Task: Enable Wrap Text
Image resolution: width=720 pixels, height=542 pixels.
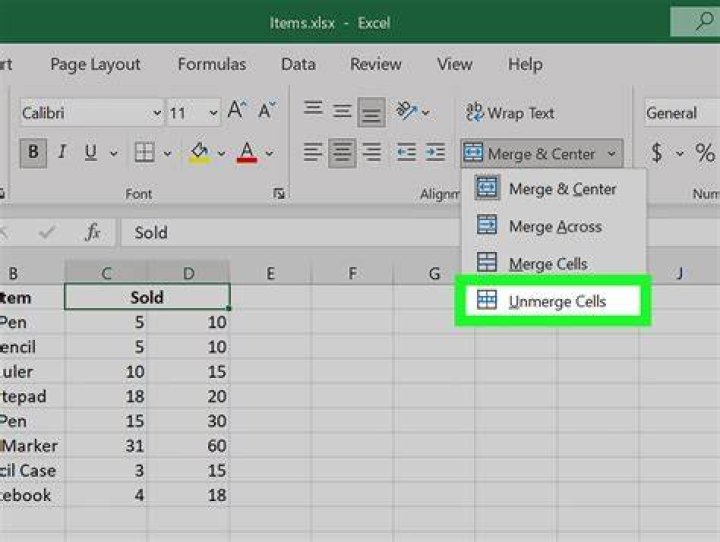Action: [510, 113]
